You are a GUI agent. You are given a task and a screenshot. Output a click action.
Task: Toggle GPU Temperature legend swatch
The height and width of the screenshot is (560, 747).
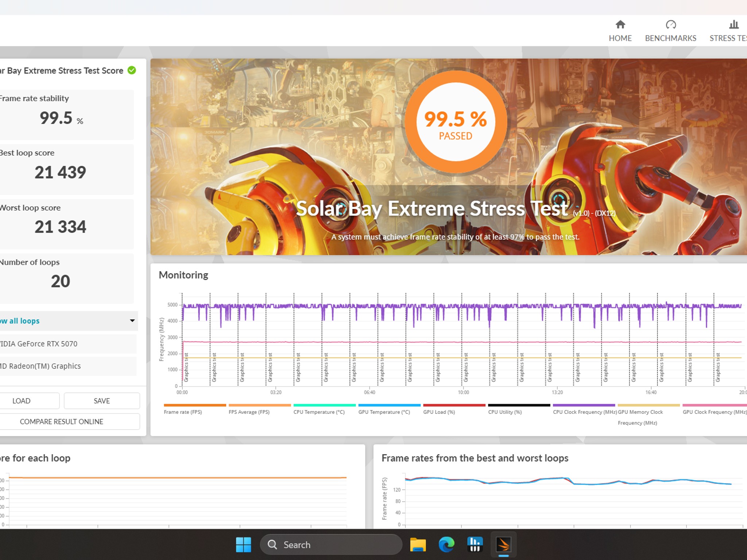coord(390,405)
